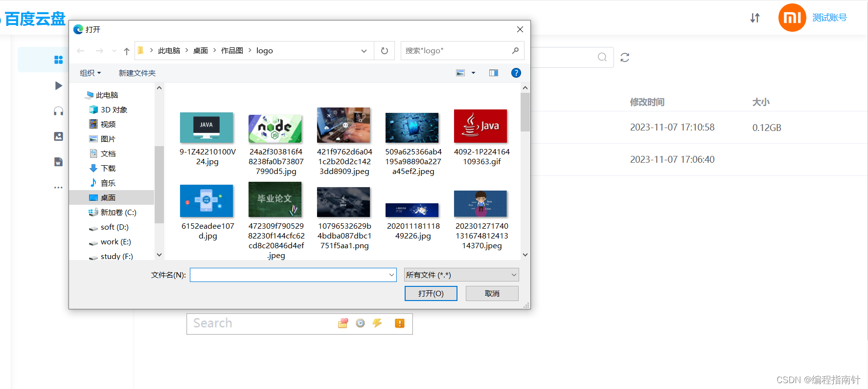868x389 pixels.
Task: Go up one folder level in the dialog
Action: tap(127, 51)
